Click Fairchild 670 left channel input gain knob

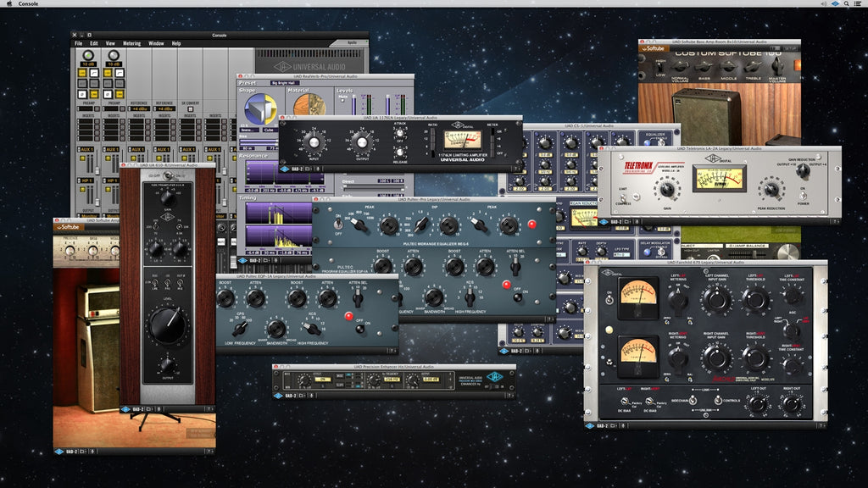716,299
